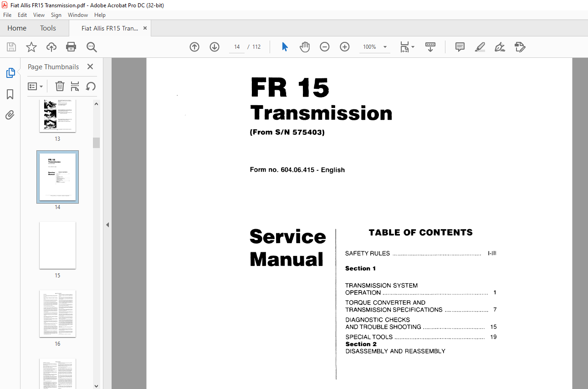The image size is (588, 389).
Task: Activate the Hand pan tool
Action: pyautogui.click(x=305, y=47)
